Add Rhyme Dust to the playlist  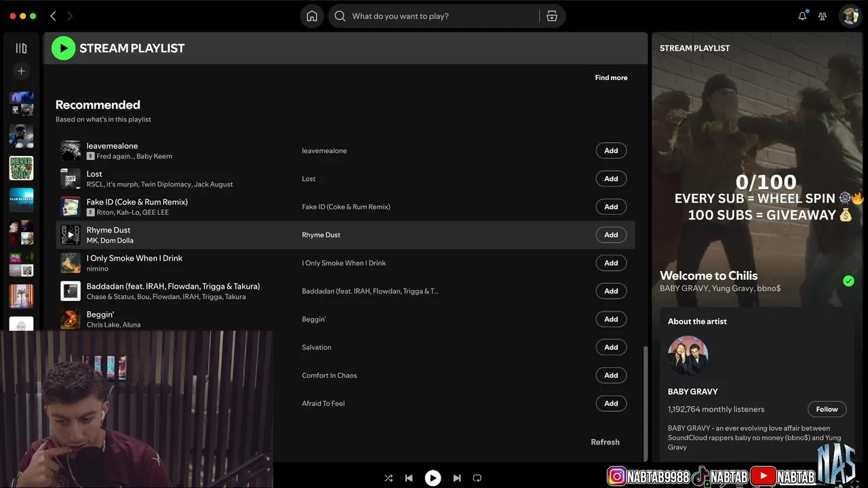click(611, 235)
